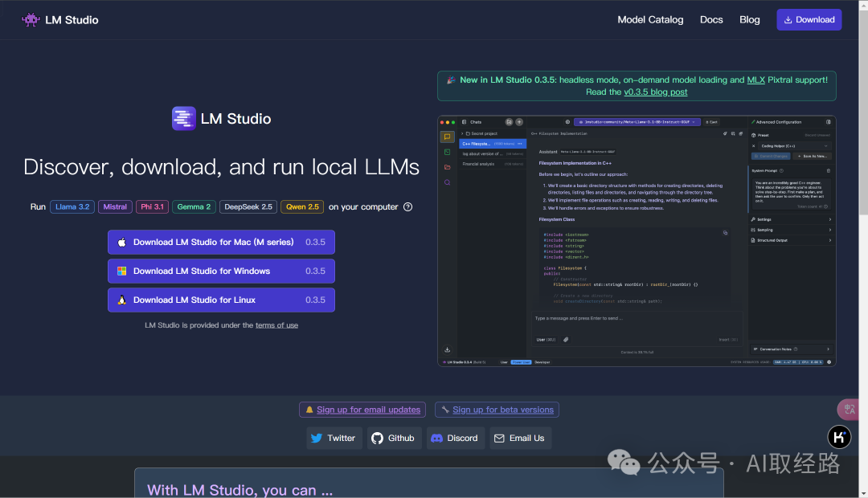Click the page vertical scrollbar thumb
Image resolution: width=868 pixels, height=498 pixels.
[863, 111]
